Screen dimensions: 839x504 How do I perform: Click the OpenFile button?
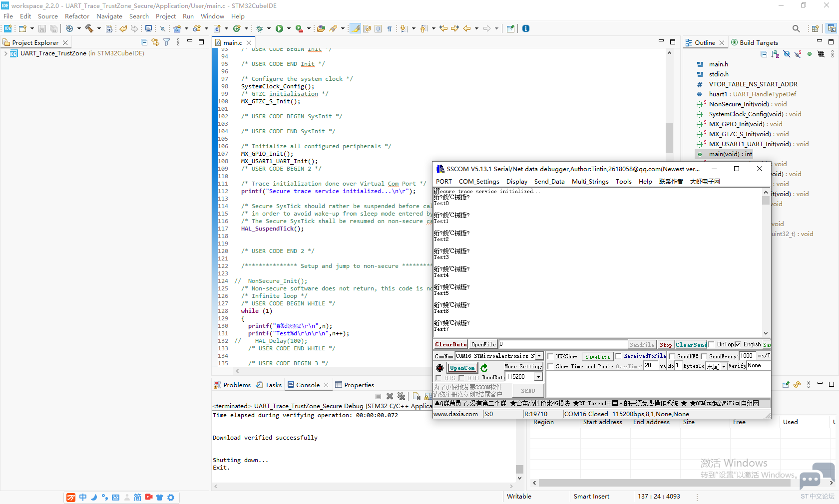coord(483,344)
